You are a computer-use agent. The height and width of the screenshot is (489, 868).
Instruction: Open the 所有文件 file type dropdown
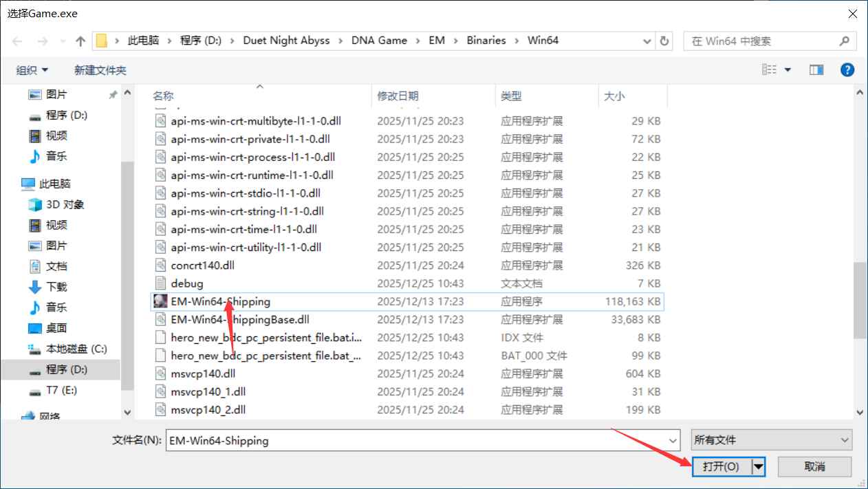point(771,439)
